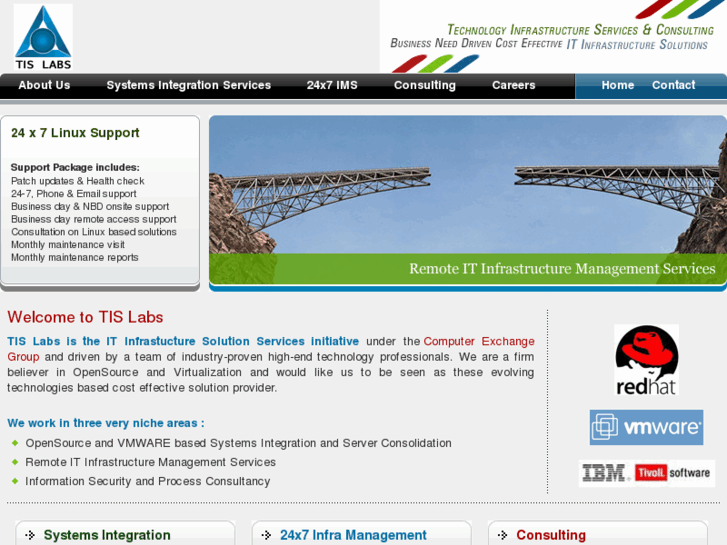Click the Remote IT Infrastructure Management Services caption
Screen dimensions: 727x545
tap(562, 269)
